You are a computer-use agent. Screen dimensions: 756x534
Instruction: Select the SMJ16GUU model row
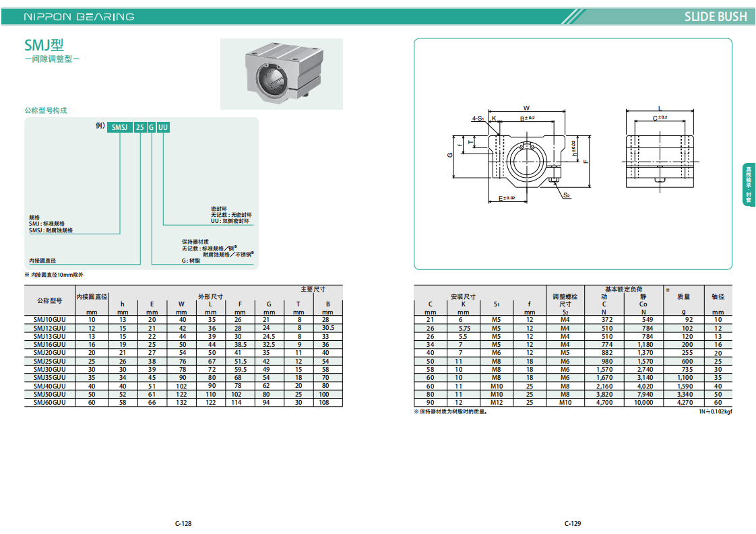183,345
